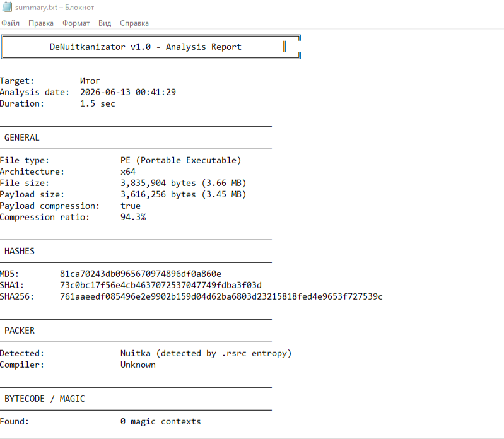Image resolution: width=504 pixels, height=439 pixels.
Task: Click 'PE (Portable Executable)' file type value
Action: [x=180, y=160]
